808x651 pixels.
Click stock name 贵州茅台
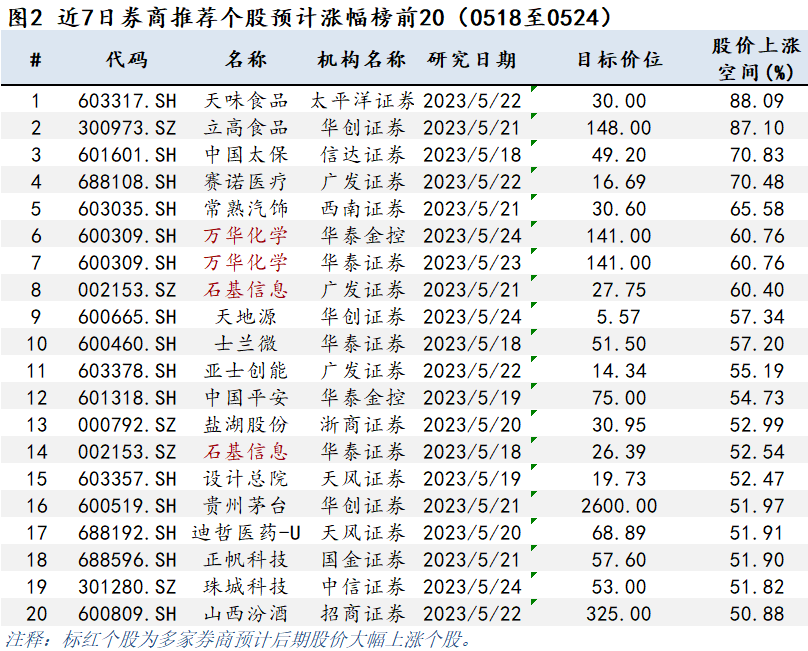pyautogui.click(x=246, y=506)
